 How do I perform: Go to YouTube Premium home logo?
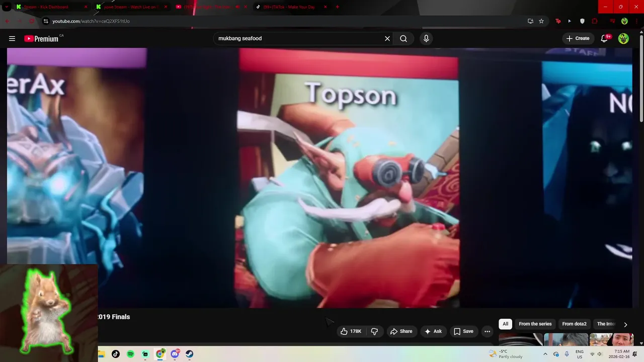click(x=41, y=39)
